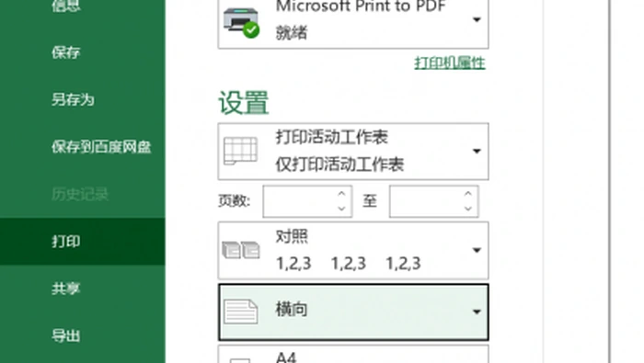644x363 pixels.
Task: Select the A4 paper size option
Action: [x=353, y=355]
